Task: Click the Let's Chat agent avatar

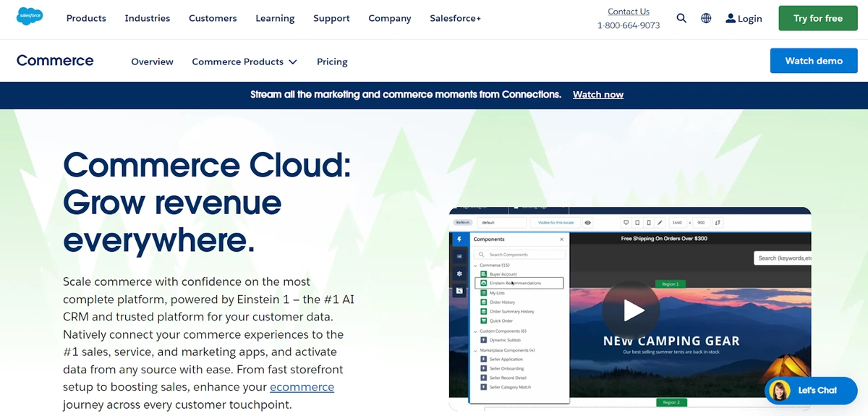Action: [x=780, y=391]
